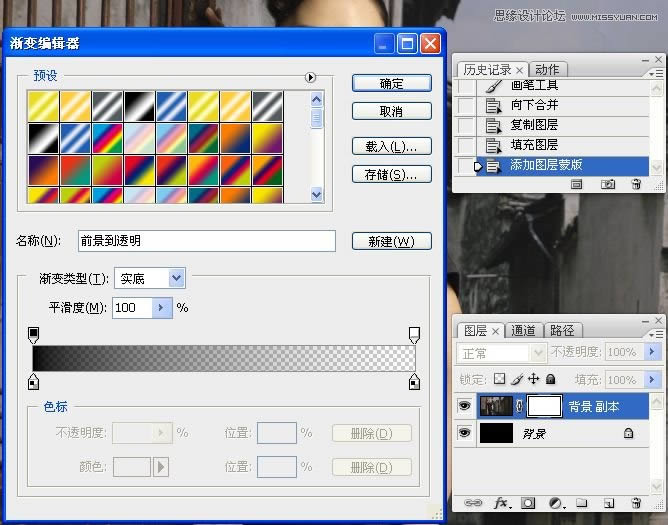
Task: Select the left black color stop below gradient
Action: (33, 382)
